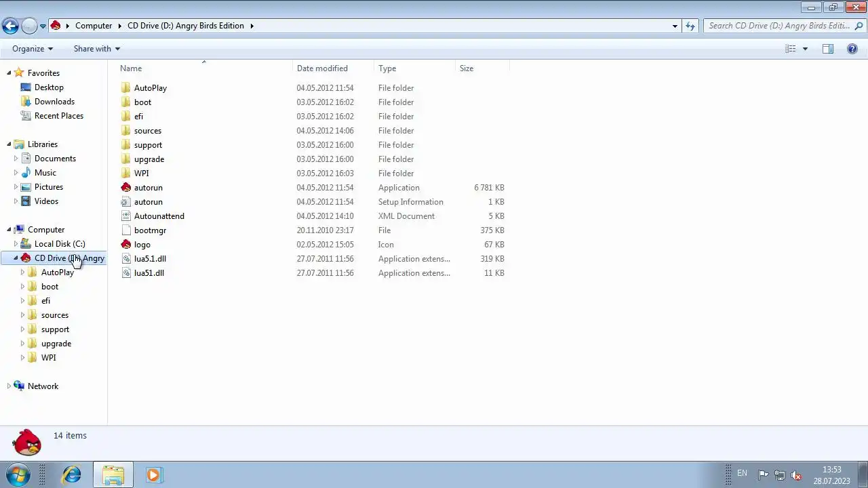Collapse the Libraries section arrow
The height and width of the screenshot is (488, 868).
(x=9, y=144)
